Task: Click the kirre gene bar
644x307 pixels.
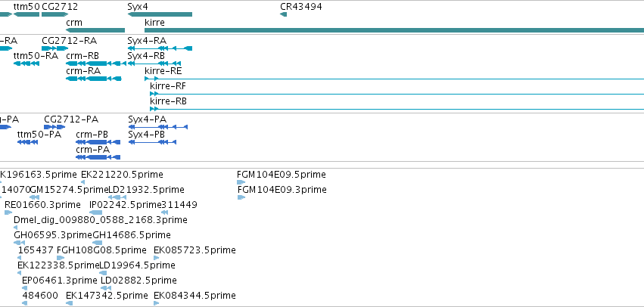Action: click(x=394, y=30)
